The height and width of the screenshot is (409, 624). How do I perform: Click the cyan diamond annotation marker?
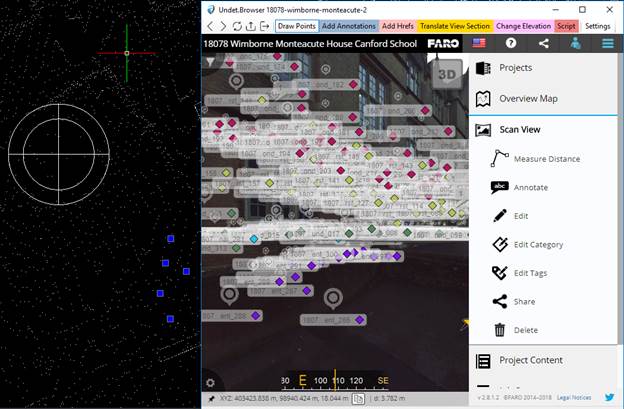(x=254, y=239)
